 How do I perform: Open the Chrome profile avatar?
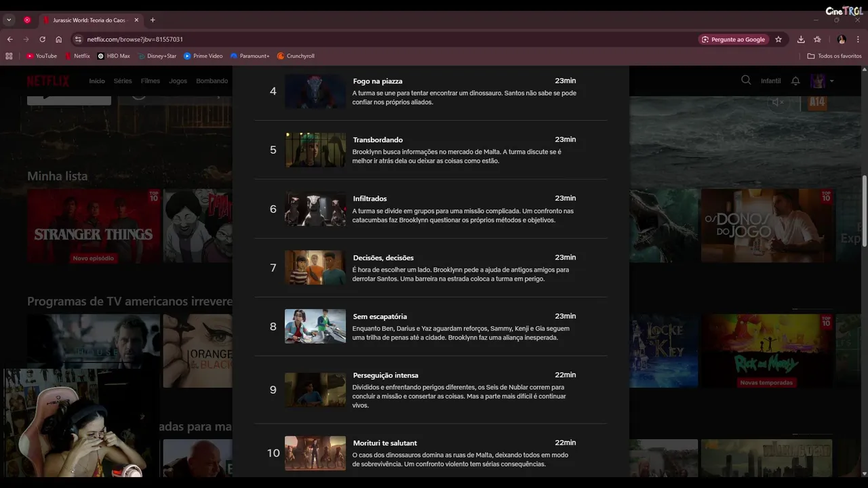pyautogui.click(x=842, y=39)
